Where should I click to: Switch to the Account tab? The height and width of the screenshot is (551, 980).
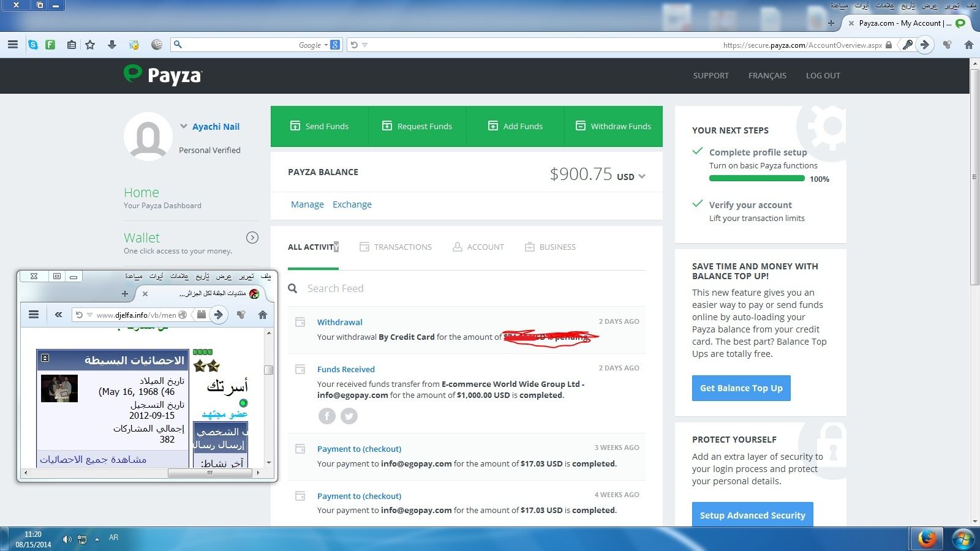tap(478, 247)
